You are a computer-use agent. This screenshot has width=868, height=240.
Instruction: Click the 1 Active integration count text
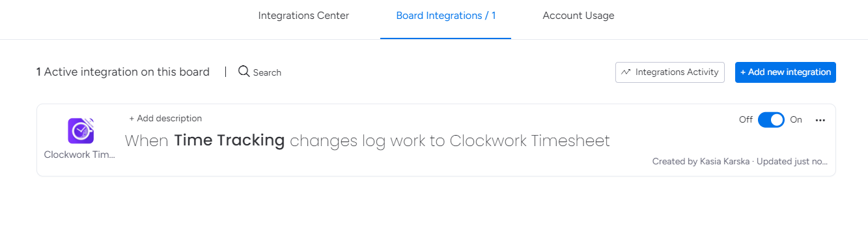123,72
